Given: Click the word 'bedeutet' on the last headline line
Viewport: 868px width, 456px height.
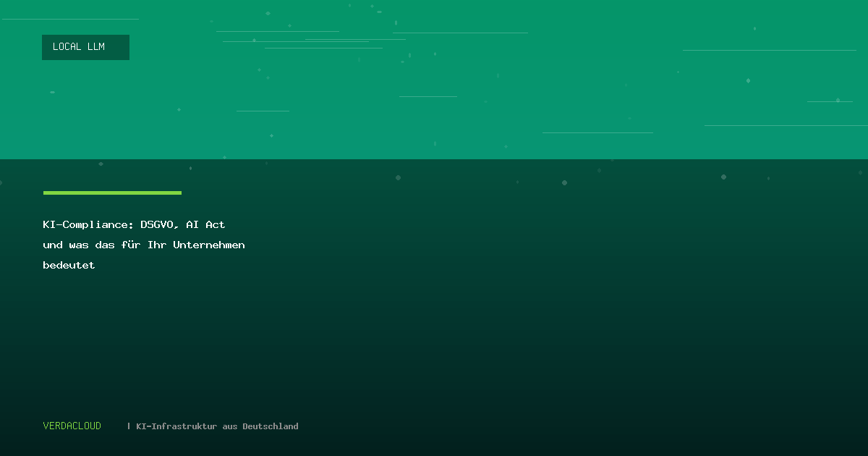Looking at the screenshot, I should pos(69,266).
